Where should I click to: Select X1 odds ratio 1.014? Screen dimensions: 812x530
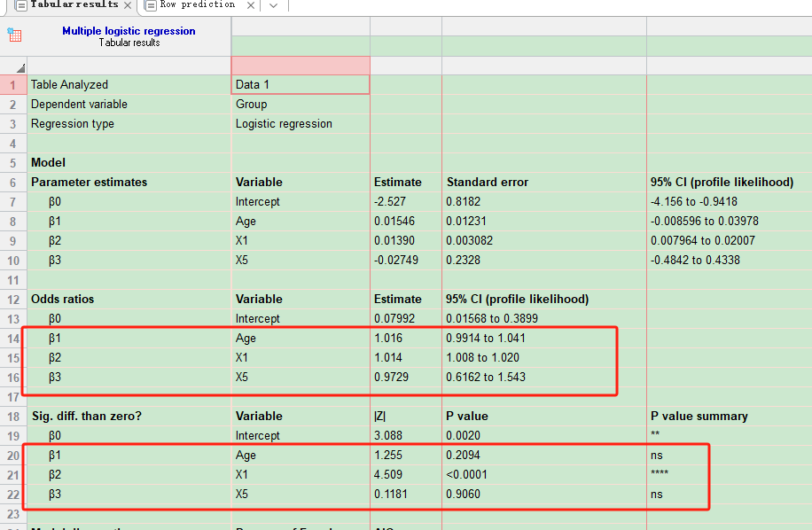(406, 358)
